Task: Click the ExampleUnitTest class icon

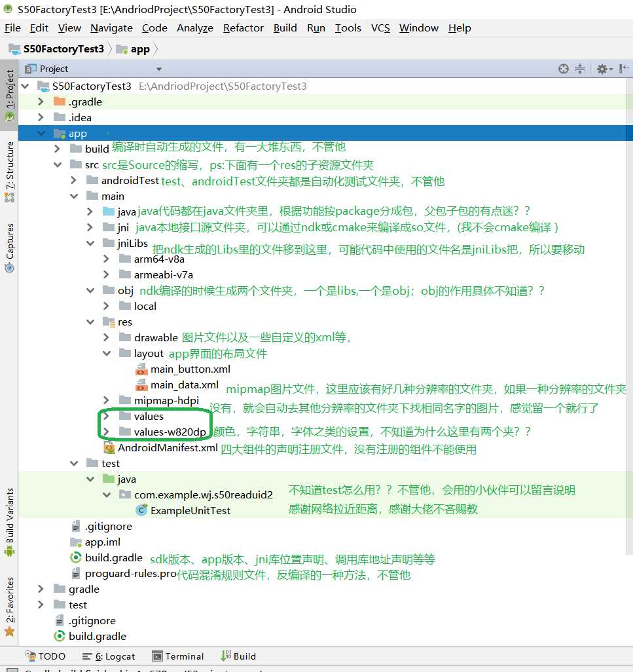Action: point(141,510)
